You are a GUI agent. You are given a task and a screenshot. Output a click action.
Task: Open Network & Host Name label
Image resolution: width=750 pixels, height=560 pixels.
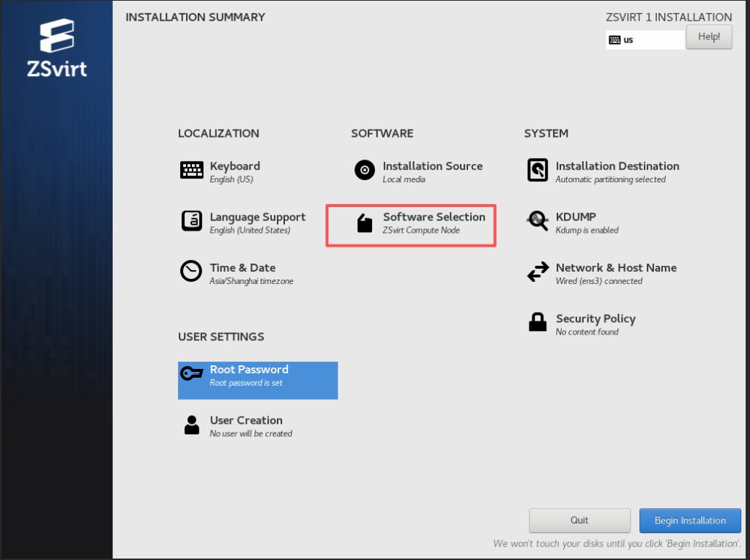point(616,268)
